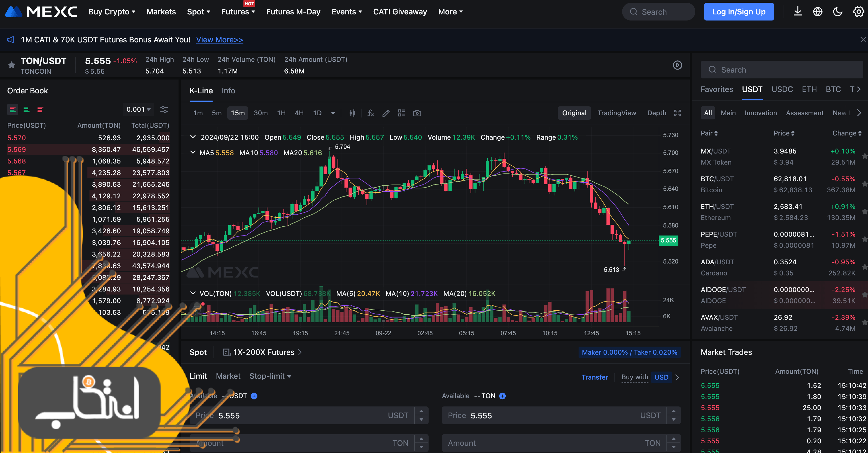Select the USDC market tab
This screenshot has height=453, width=868.
coord(782,89)
